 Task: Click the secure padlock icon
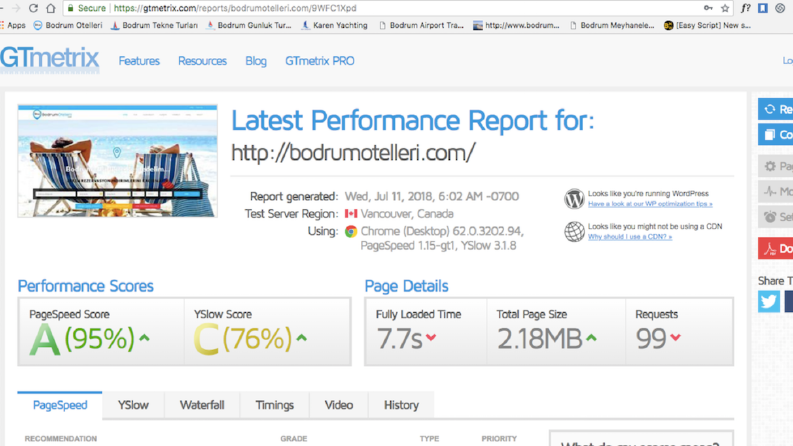(x=70, y=8)
